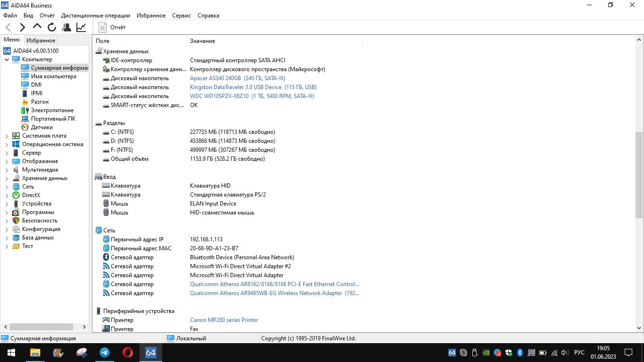Open the Дистанционные операции menu
644x362 pixels.
pos(96,16)
